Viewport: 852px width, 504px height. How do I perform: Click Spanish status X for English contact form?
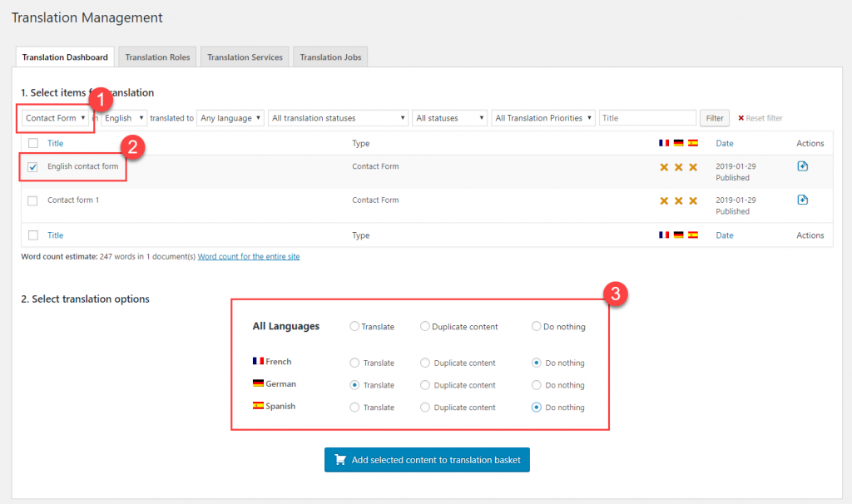pyautogui.click(x=693, y=167)
